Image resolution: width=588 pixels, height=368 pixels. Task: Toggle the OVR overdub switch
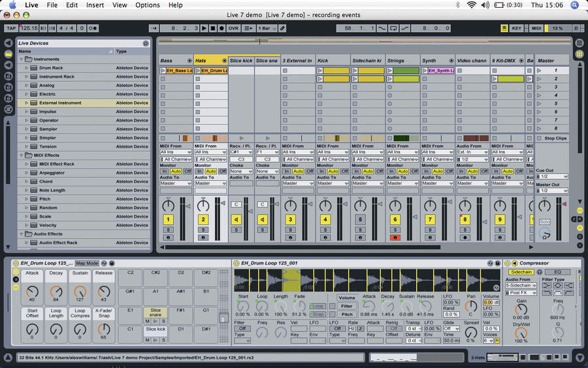[234, 28]
